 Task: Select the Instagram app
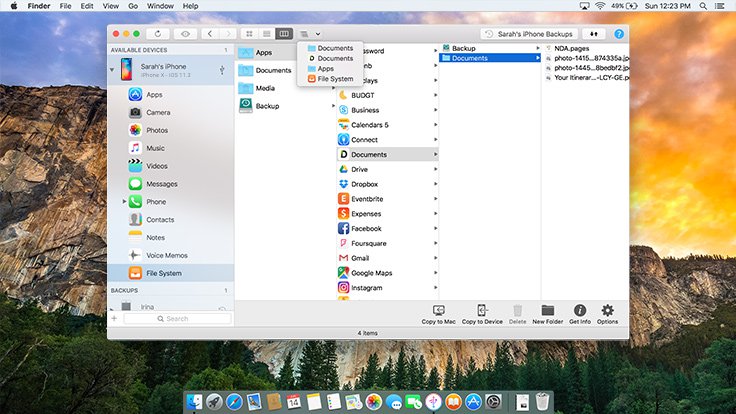[388, 287]
